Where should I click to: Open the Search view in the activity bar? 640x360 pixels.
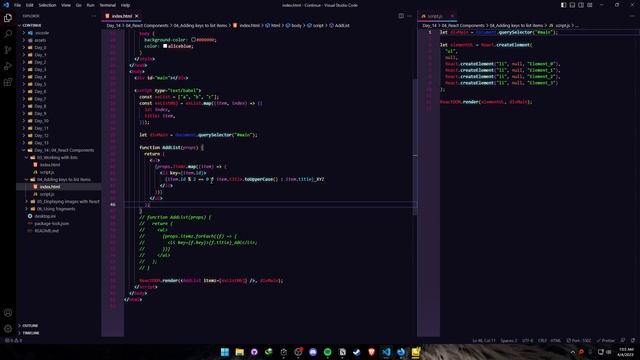pos(8,34)
